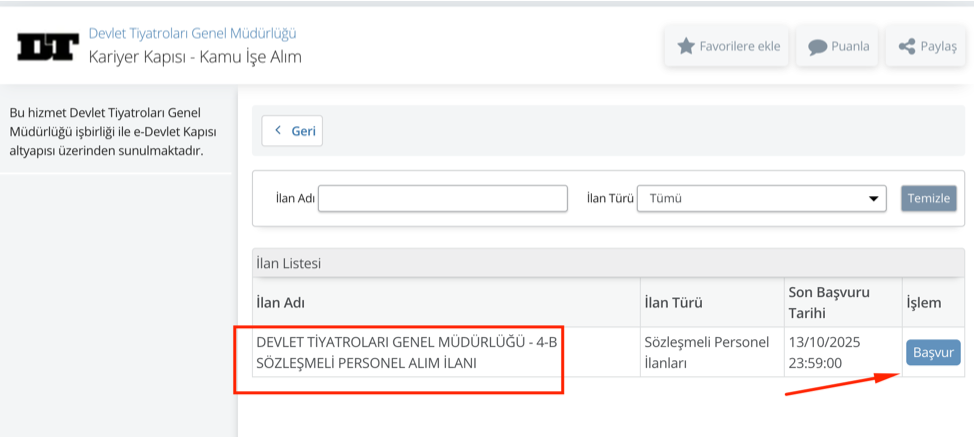The height and width of the screenshot is (437, 974).
Task: Click the İşlem column header
Action: 922,302
